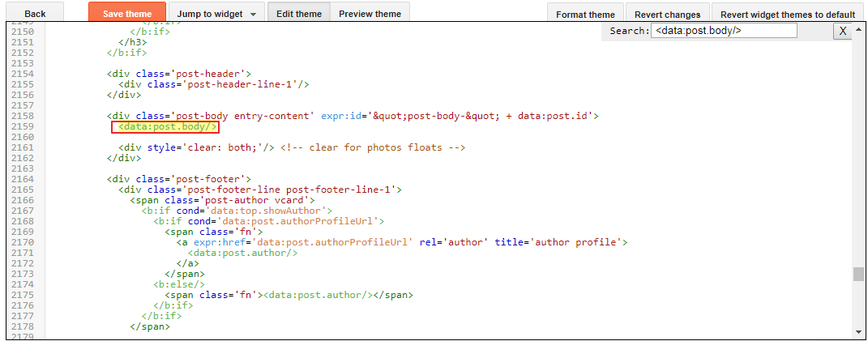Click Format theme button

(585, 15)
